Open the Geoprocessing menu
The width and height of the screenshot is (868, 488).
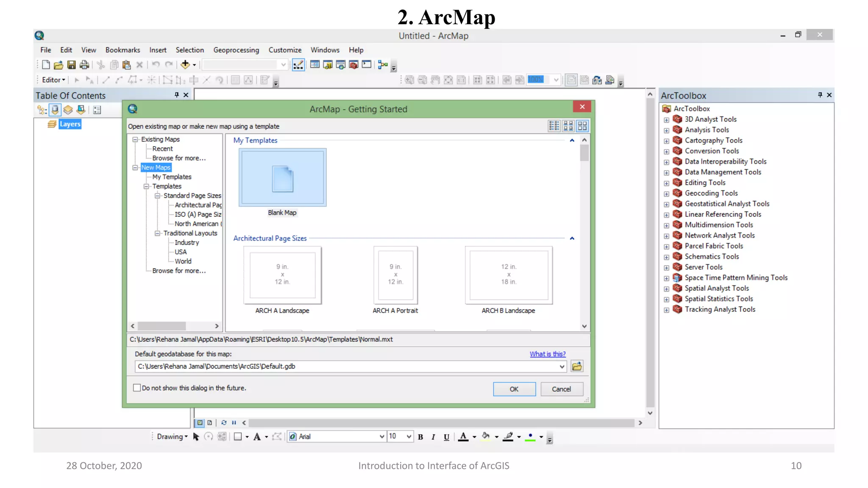[x=236, y=50]
